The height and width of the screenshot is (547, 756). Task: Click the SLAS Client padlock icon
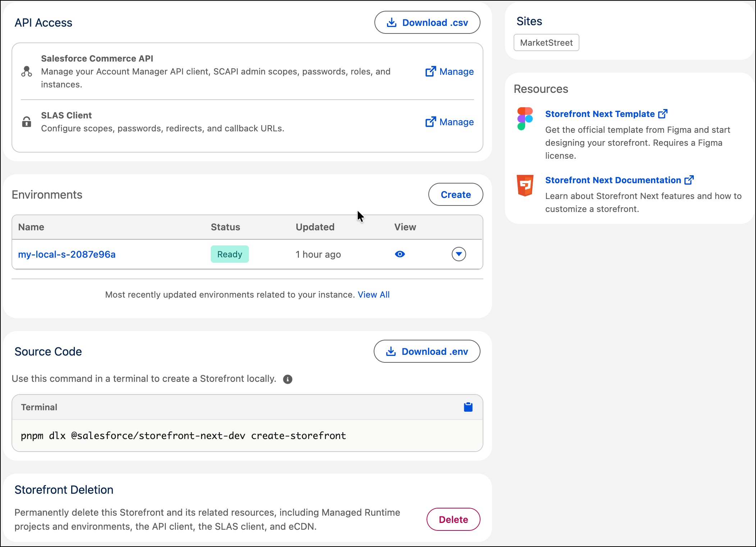[27, 122]
